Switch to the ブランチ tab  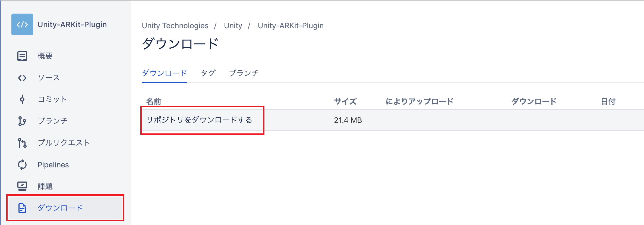(244, 73)
